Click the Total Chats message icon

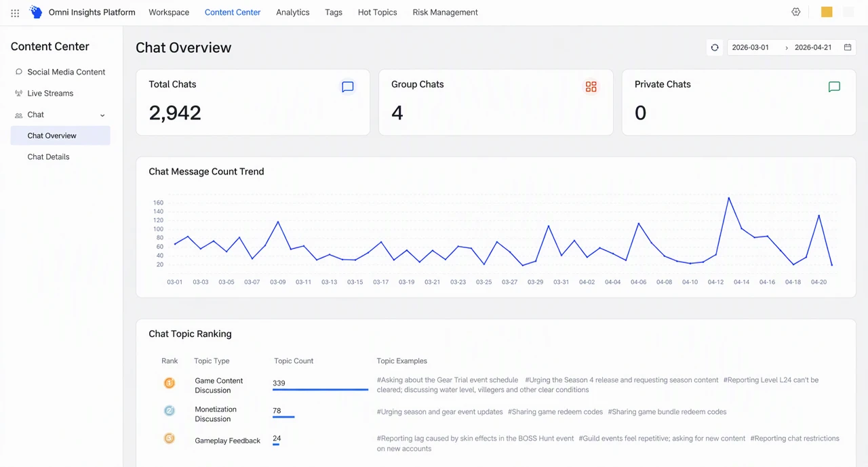point(348,87)
